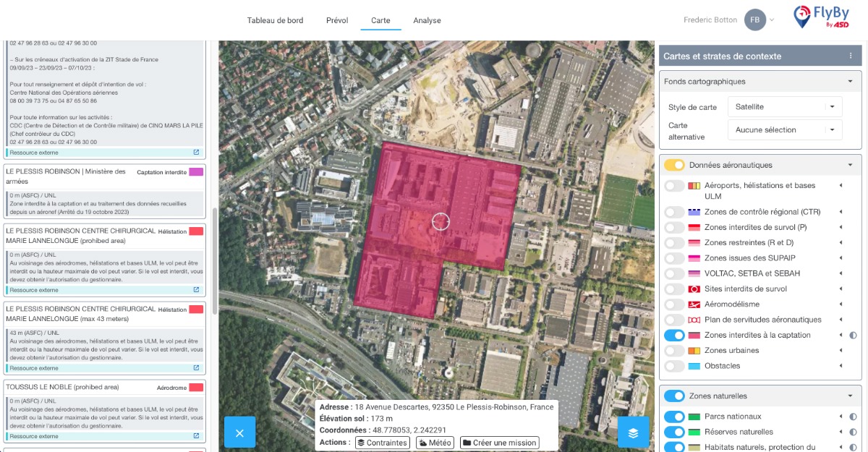Click the address 18 Avenue Descartes text
Image resolution: width=868 pixels, height=452 pixels.
coord(454,406)
